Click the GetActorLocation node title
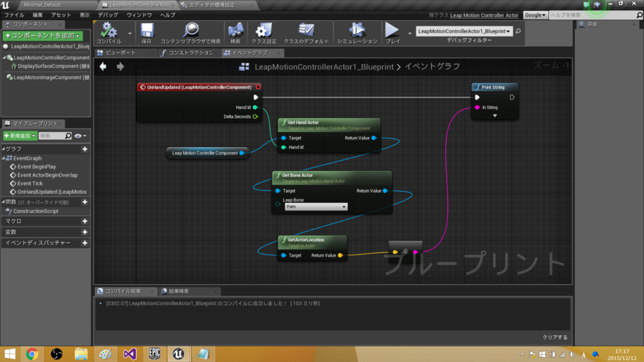Screen dimensions: 644x362 click(306, 239)
